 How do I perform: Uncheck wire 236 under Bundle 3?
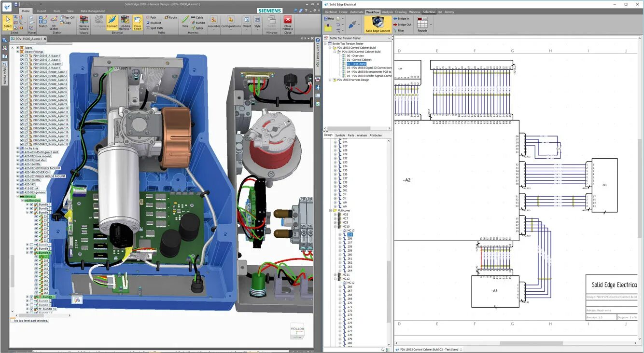[x=36, y=217]
